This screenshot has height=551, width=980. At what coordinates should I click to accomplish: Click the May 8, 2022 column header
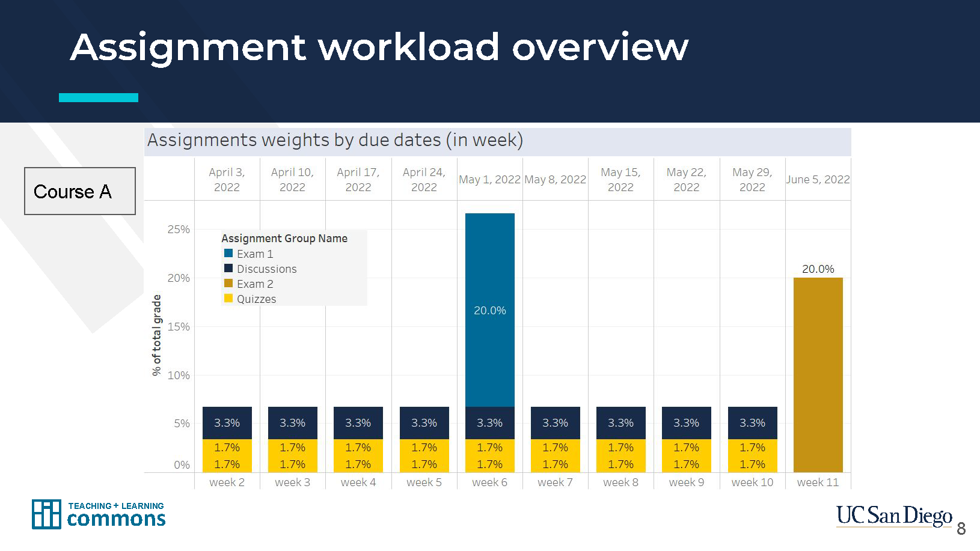coord(555,179)
